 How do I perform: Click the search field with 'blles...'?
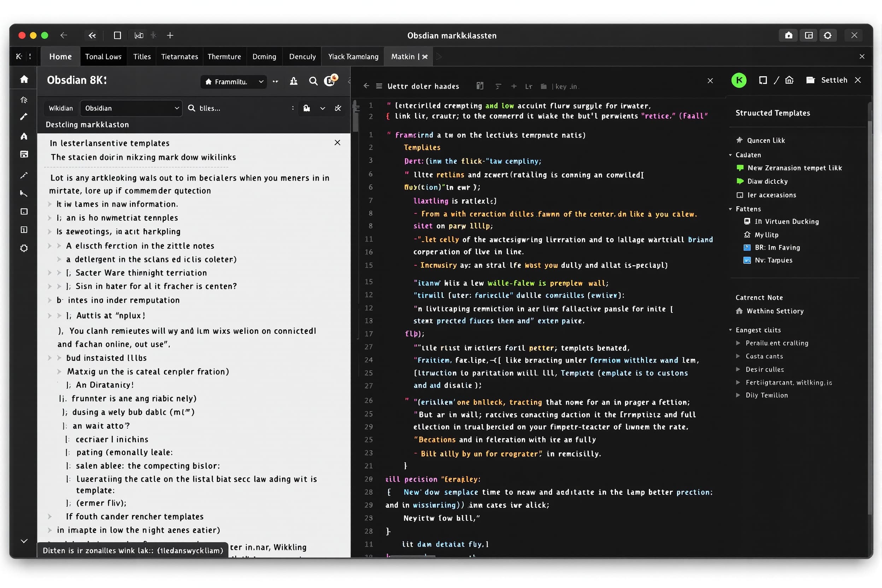coord(240,108)
